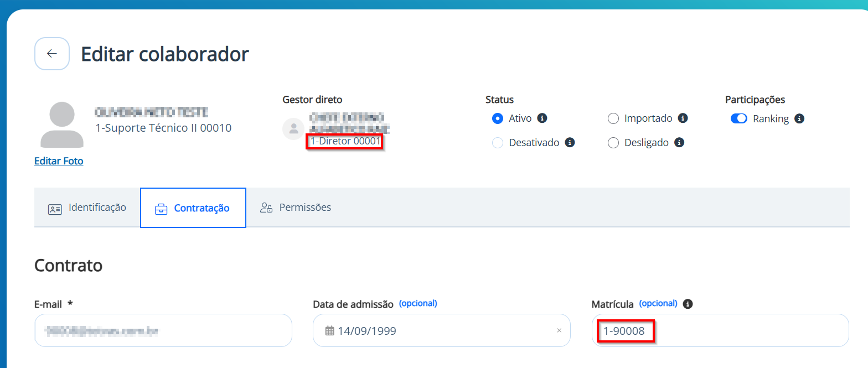Click the back arrow button

pyautogui.click(x=52, y=54)
